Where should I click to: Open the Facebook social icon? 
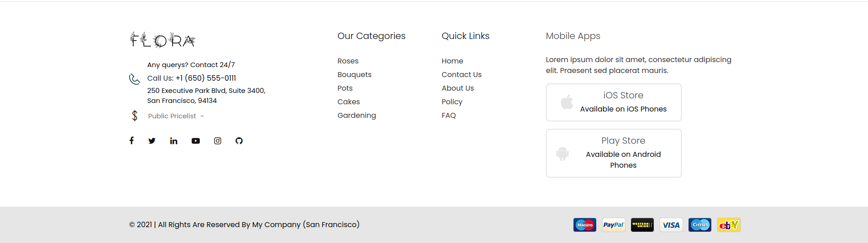point(131,141)
